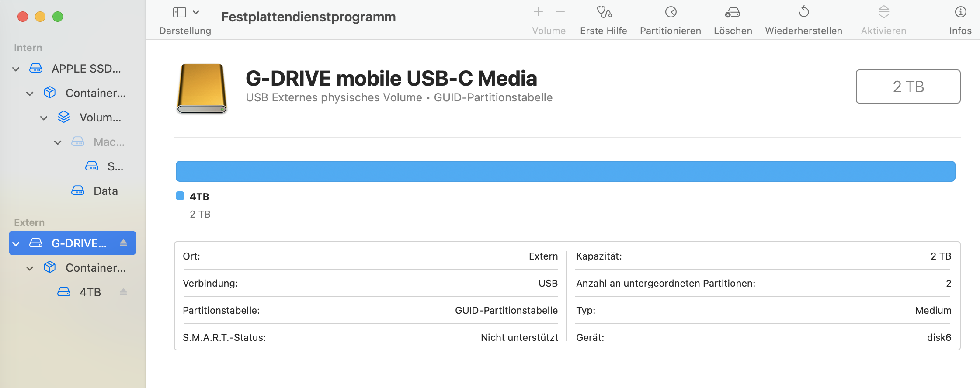980x388 pixels.
Task: Open the Infos panel icon
Action: coord(960,12)
